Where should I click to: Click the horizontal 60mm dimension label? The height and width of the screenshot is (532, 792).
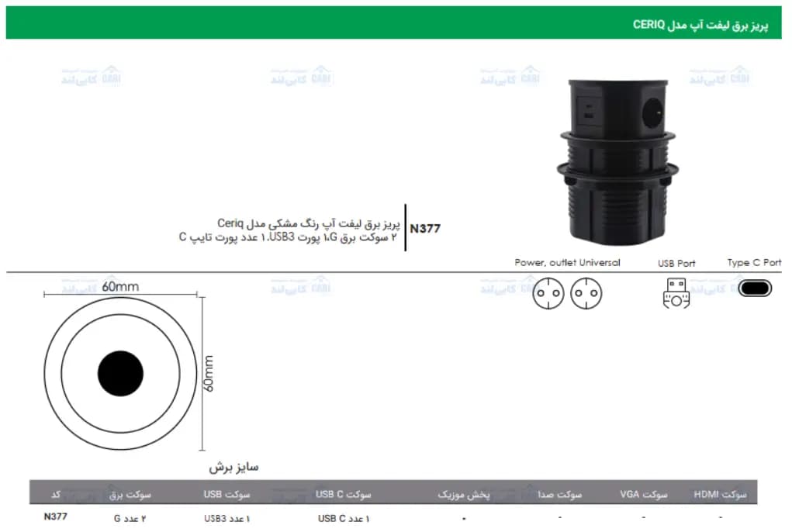(x=120, y=287)
